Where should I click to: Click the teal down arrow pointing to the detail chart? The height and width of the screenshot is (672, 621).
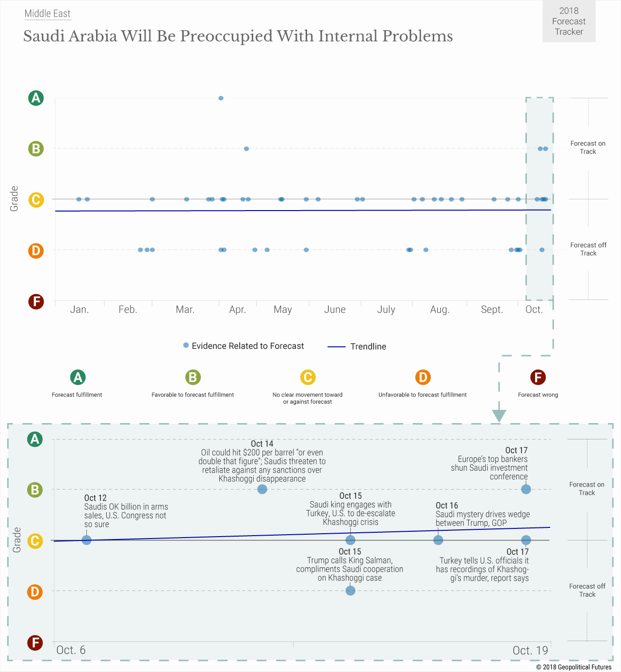(x=499, y=415)
